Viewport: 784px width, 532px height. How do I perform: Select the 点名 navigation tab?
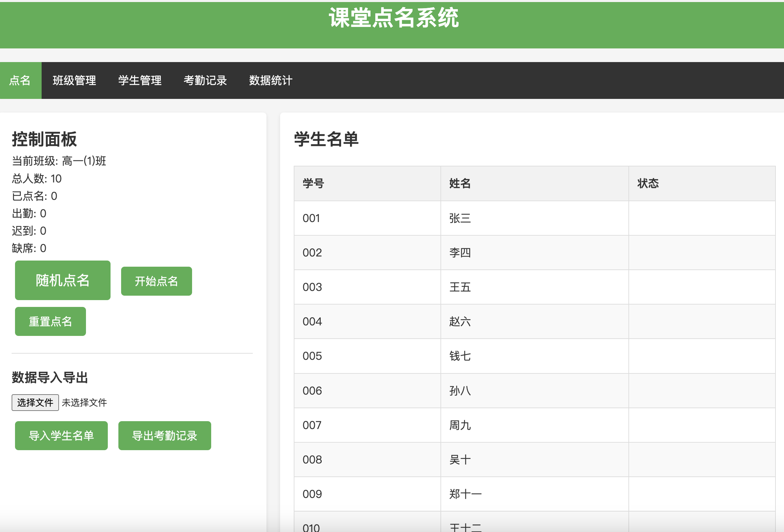tap(20, 80)
